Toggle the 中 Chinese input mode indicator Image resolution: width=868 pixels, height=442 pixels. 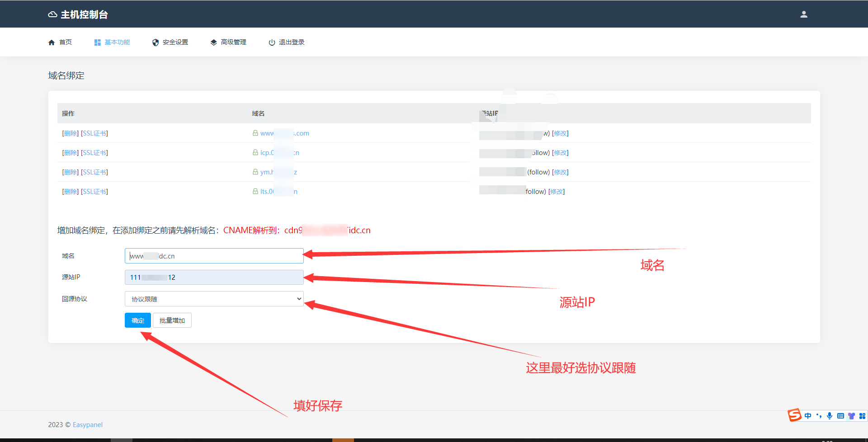[808, 416]
